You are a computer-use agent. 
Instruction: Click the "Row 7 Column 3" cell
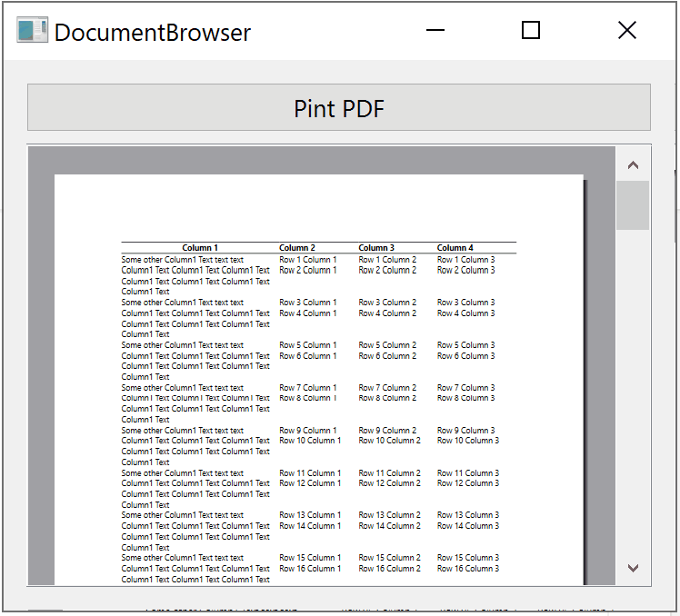465,388
